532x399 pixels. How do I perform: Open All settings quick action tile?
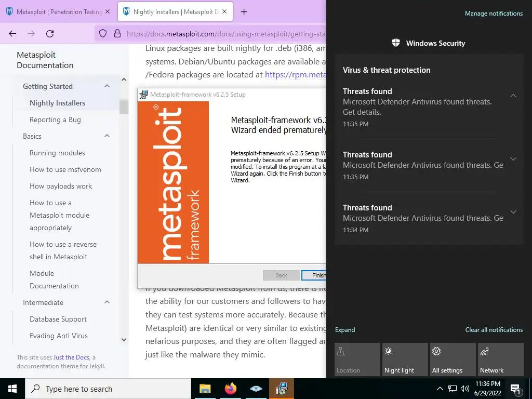(453, 359)
